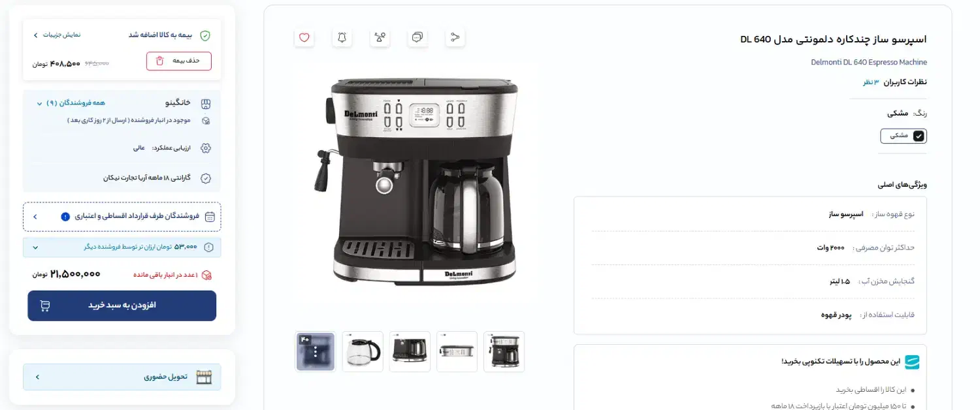Expand the تحویل حضوری section
The image size is (980, 410).
122,377
